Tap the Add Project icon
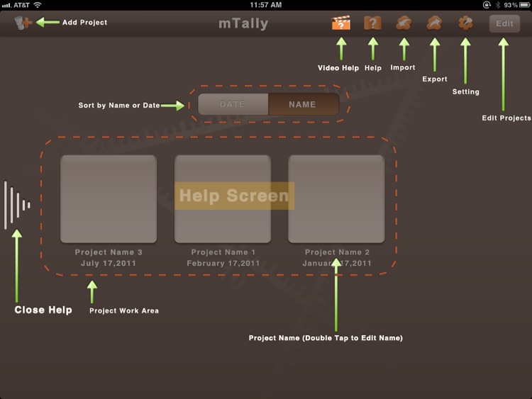This screenshot has height=399, width=532. pos(23,23)
